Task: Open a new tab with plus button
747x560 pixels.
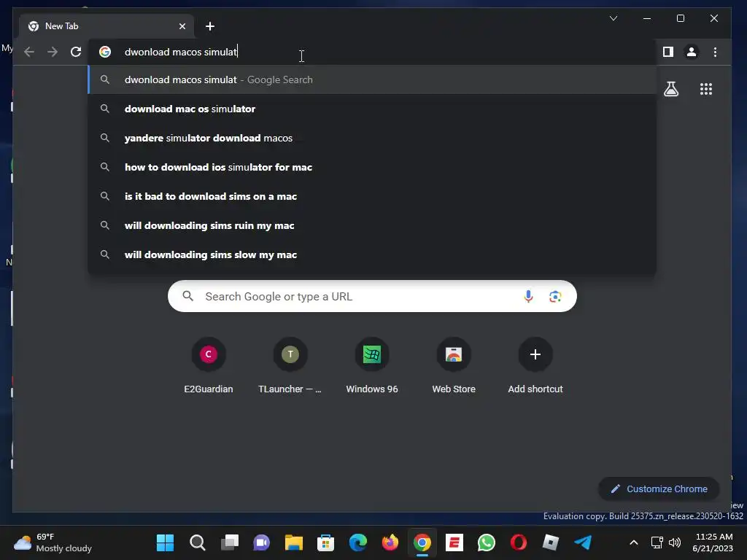Action: click(210, 26)
